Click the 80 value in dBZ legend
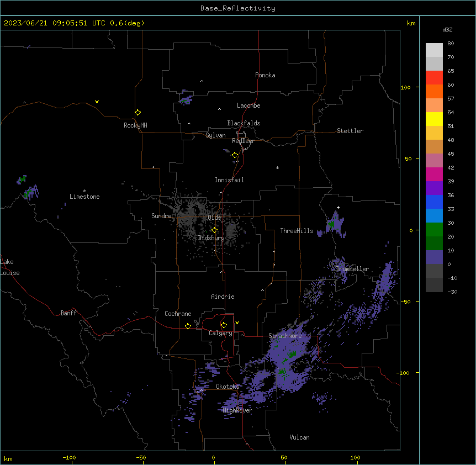Image resolution: width=476 pixels, height=465 pixels. 451,44
